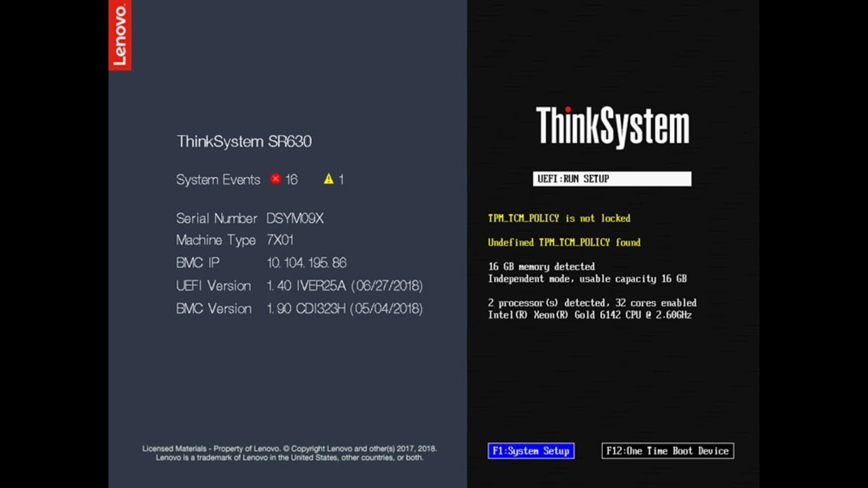Click the ThinkSystem SR630 title
Viewport: 868px width, 488px height.
244,141
